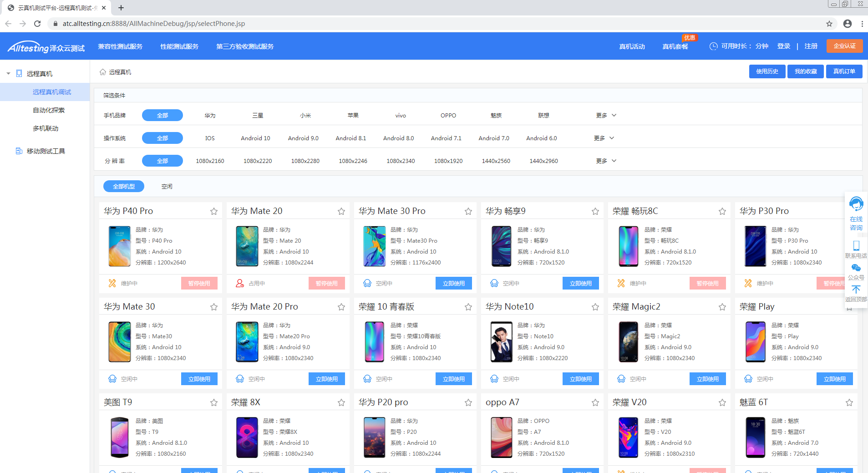Open 自动化探索 in the sidebar
This screenshot has height=473, width=868.
click(49, 110)
